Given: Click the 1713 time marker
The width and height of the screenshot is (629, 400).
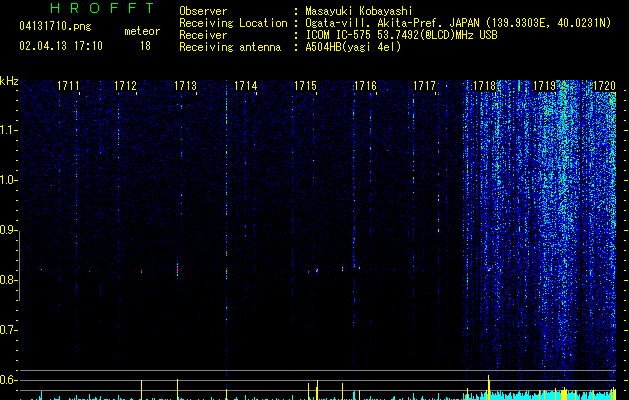Looking at the screenshot, I should click(185, 86).
